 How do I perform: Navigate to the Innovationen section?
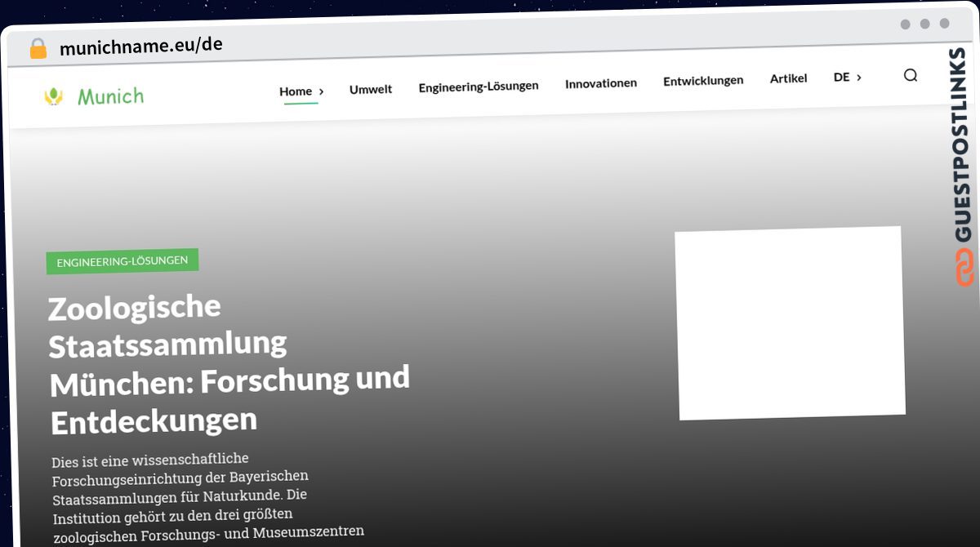click(600, 83)
